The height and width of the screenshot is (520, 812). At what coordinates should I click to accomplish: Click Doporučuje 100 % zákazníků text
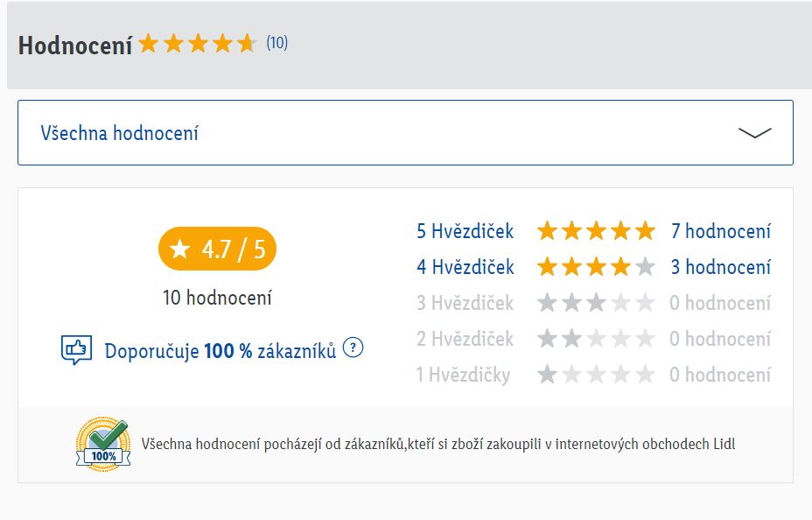(220, 351)
